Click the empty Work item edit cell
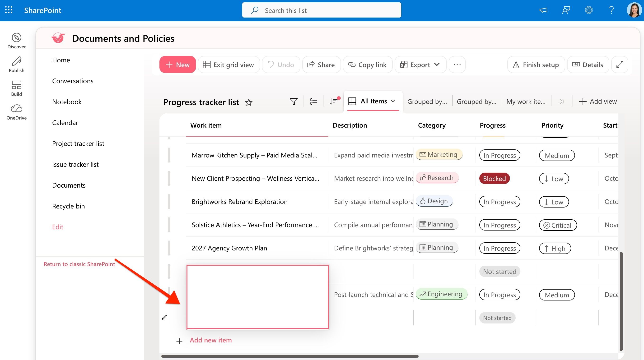This screenshot has width=644, height=360. [x=257, y=297]
